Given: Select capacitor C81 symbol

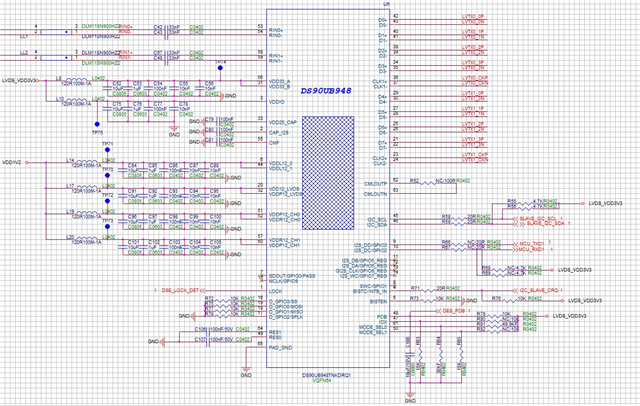Looking at the screenshot, I should point(218,142).
